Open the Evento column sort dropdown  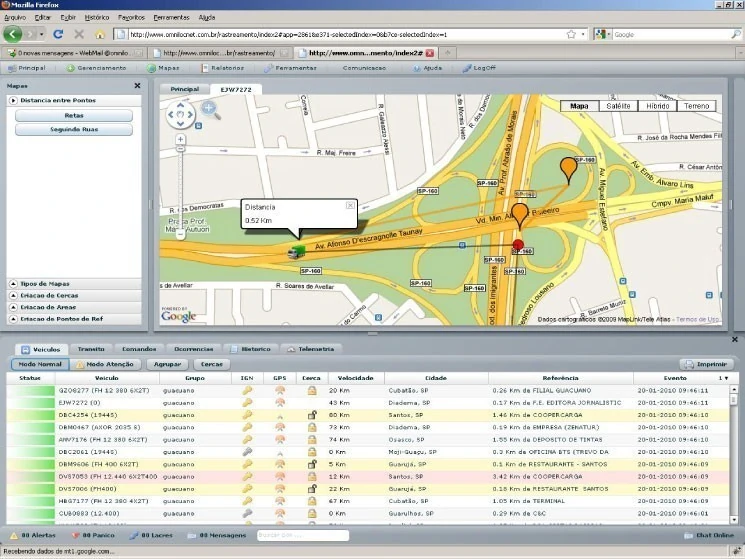tap(726, 378)
